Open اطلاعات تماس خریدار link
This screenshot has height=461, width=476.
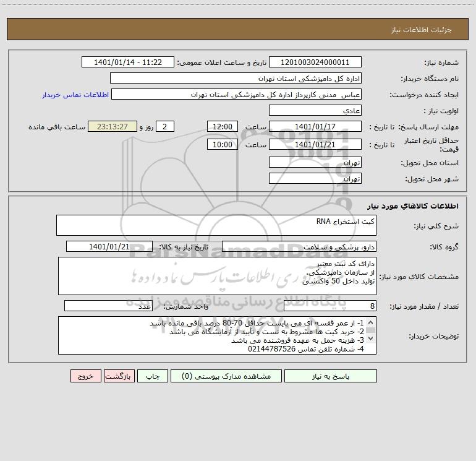pyautogui.click(x=75, y=95)
